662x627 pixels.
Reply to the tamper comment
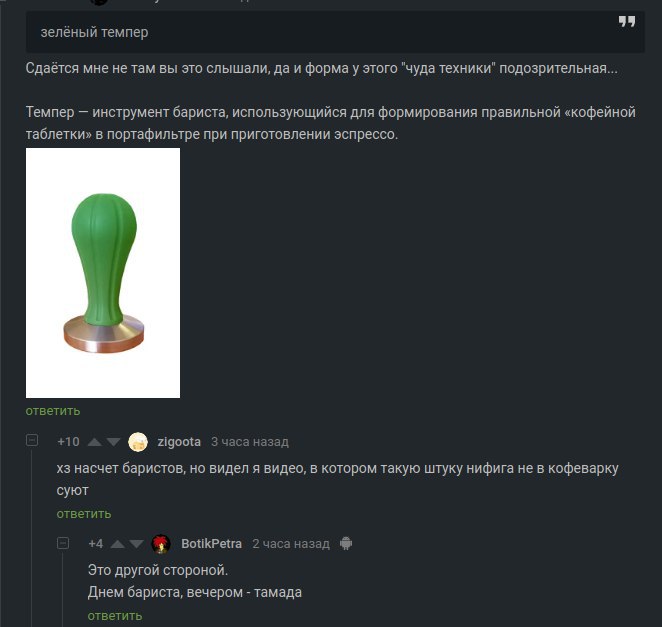click(x=53, y=411)
